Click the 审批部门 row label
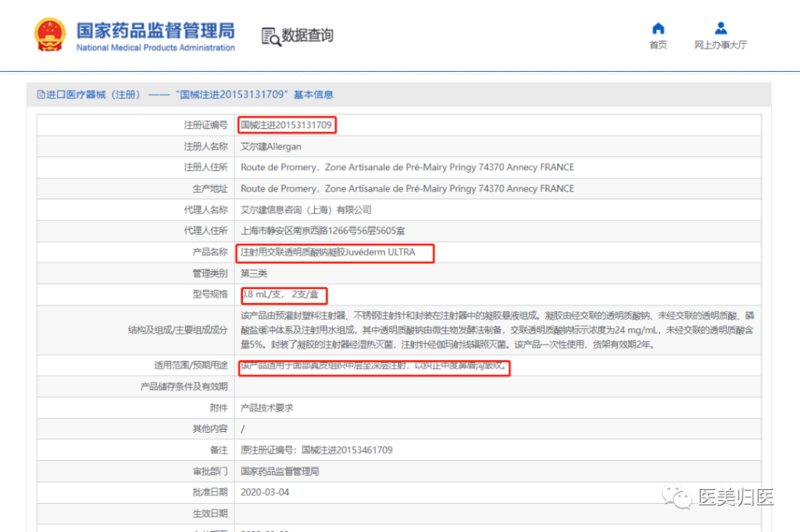The height and width of the screenshot is (532, 800). click(x=209, y=471)
